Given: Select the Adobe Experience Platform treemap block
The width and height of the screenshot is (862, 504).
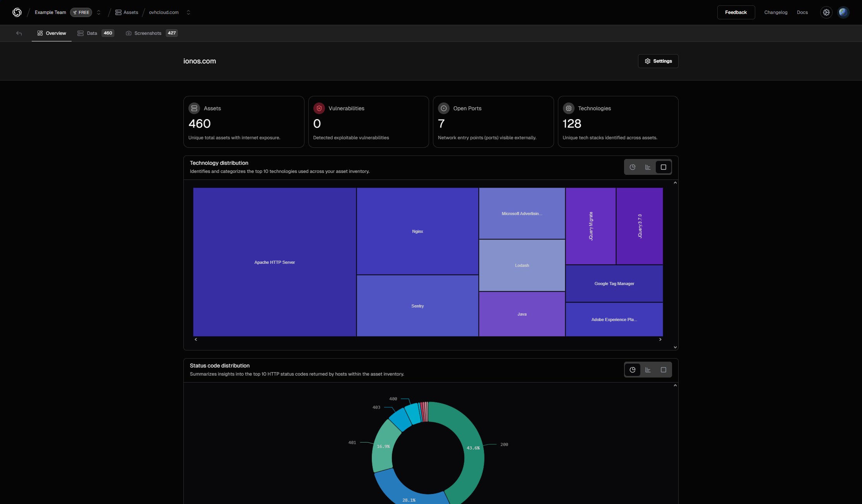Looking at the screenshot, I should coord(614,319).
